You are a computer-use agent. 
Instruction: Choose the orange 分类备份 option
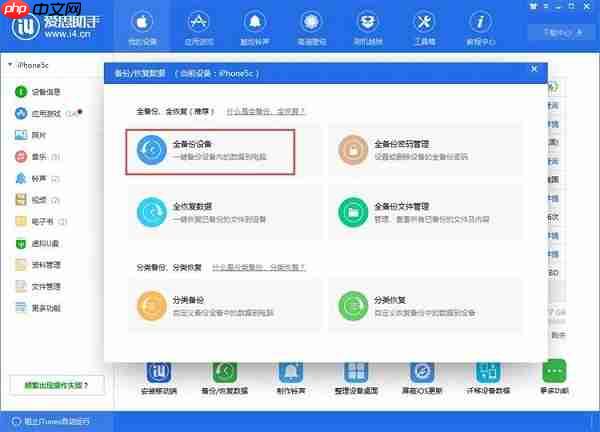[x=225, y=306]
